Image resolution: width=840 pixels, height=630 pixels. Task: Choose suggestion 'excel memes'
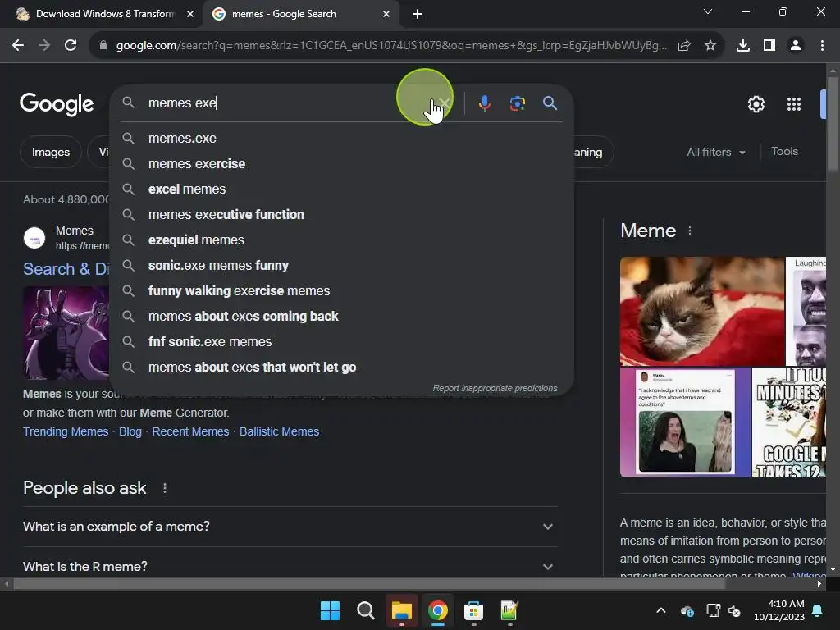[341, 189]
